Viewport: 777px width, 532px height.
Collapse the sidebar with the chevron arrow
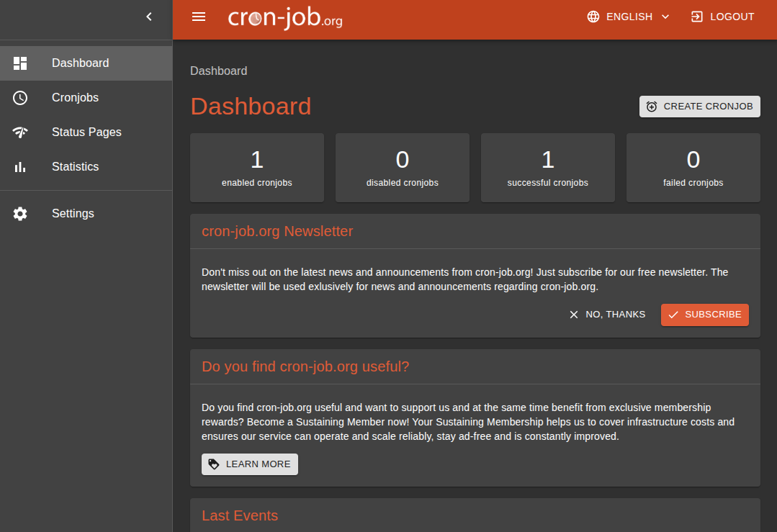click(148, 17)
